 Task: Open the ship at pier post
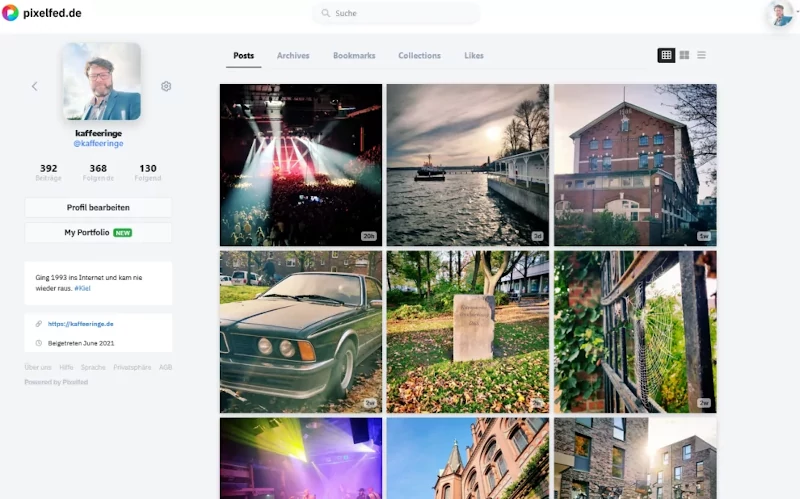(468, 165)
